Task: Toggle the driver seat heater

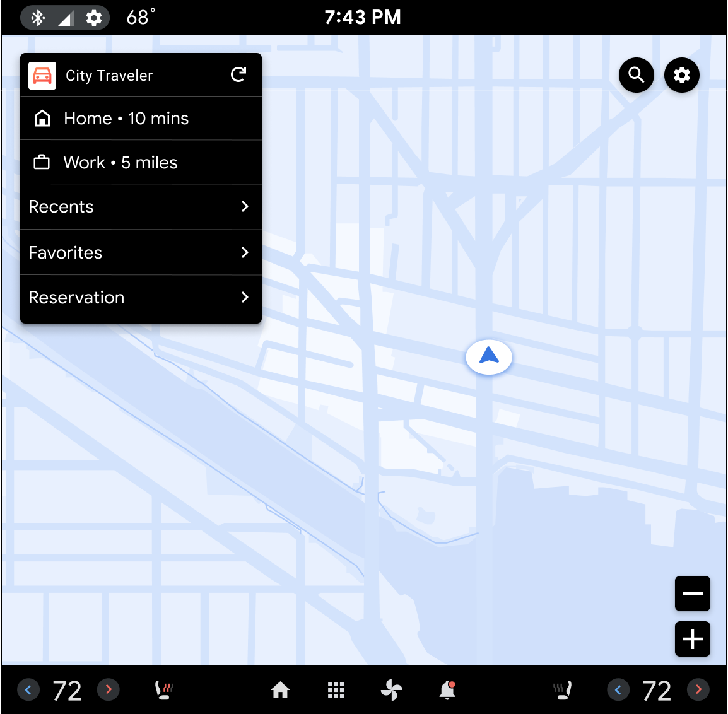Action: (162, 690)
